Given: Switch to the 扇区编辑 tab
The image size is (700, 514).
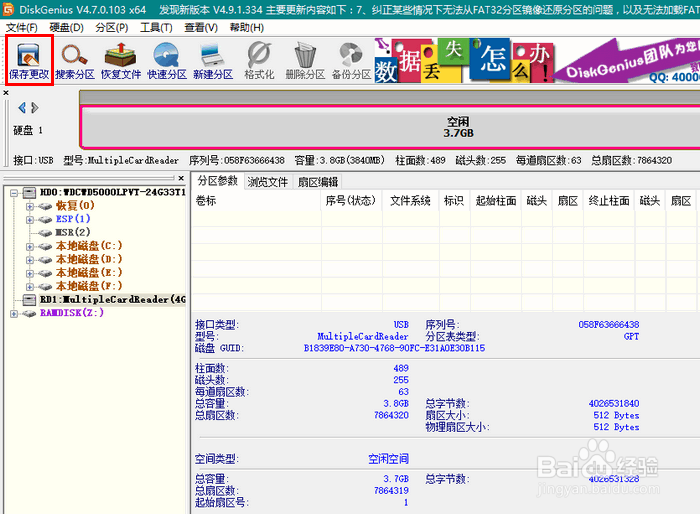Looking at the screenshot, I should coord(318,182).
